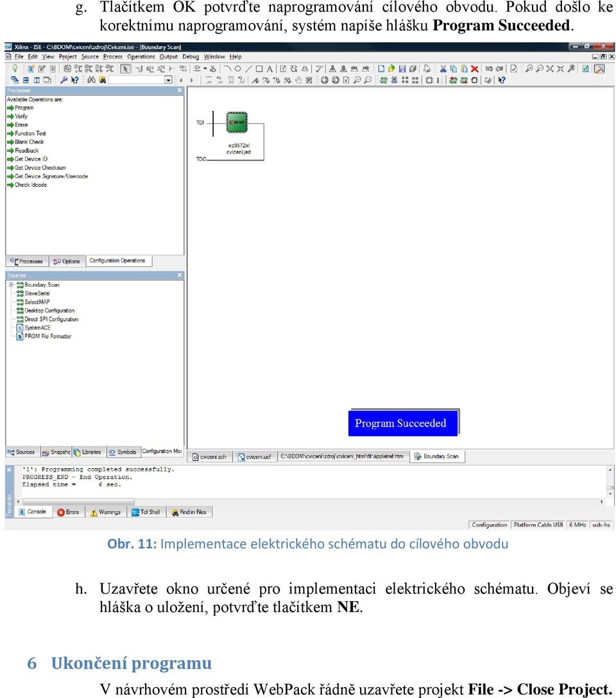Click the save all icon
The height and width of the screenshot is (698, 616).
click(413, 69)
